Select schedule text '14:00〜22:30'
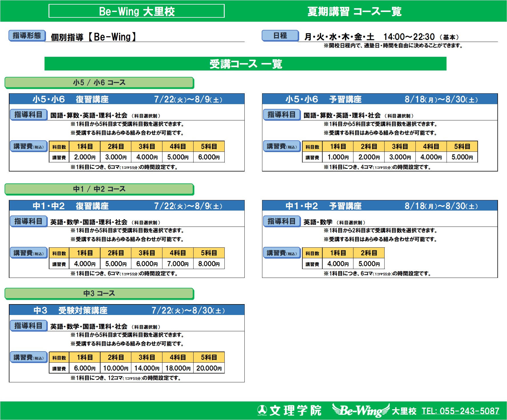Image resolution: width=507 pixels, height=420 pixels. [409, 37]
